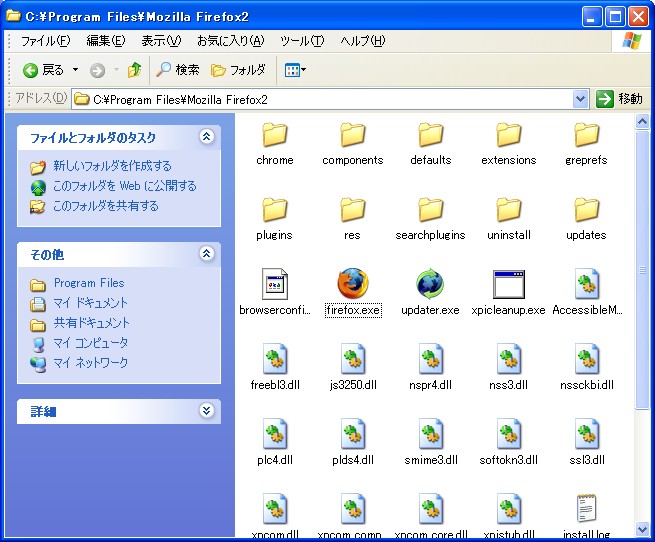655x542 pixels.
Task: Open マイ ネットワーク link
Action: click(91, 363)
